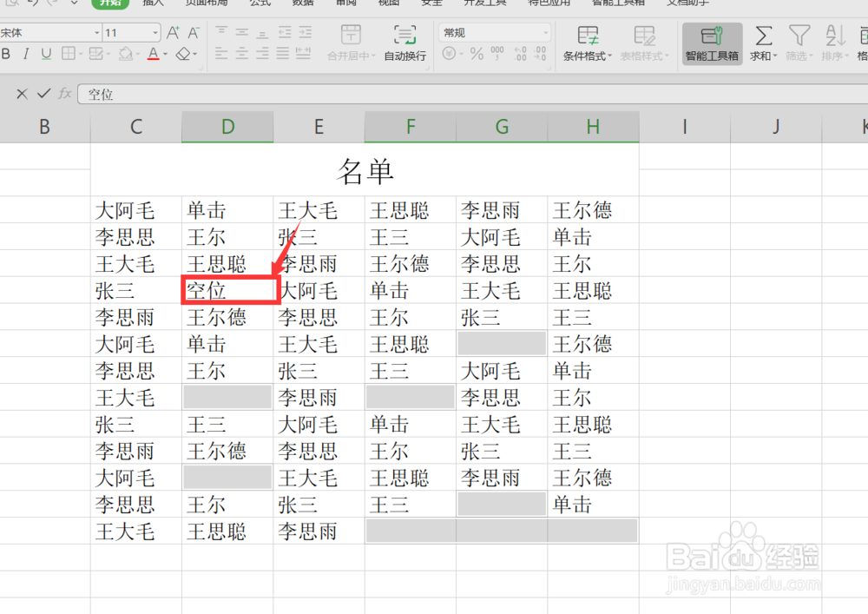Viewport: 868px width, 614px height.
Task: Expand the border style dropdown arrow
Action: [80, 54]
